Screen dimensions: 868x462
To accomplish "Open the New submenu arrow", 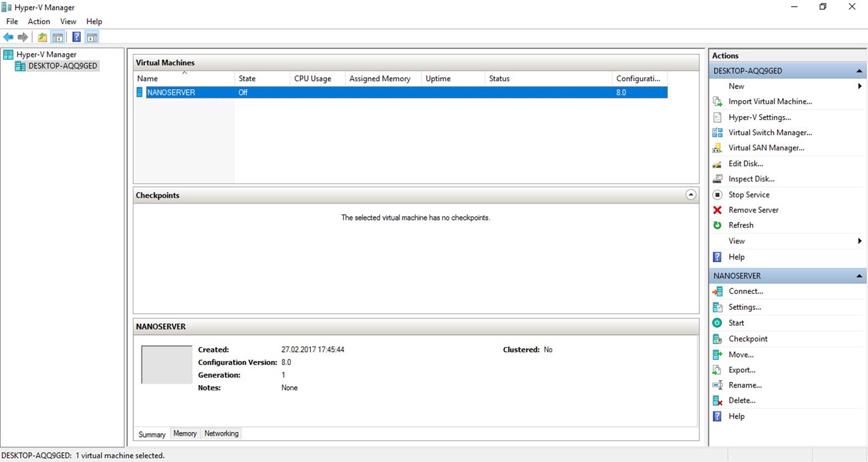I will pyautogui.click(x=860, y=86).
